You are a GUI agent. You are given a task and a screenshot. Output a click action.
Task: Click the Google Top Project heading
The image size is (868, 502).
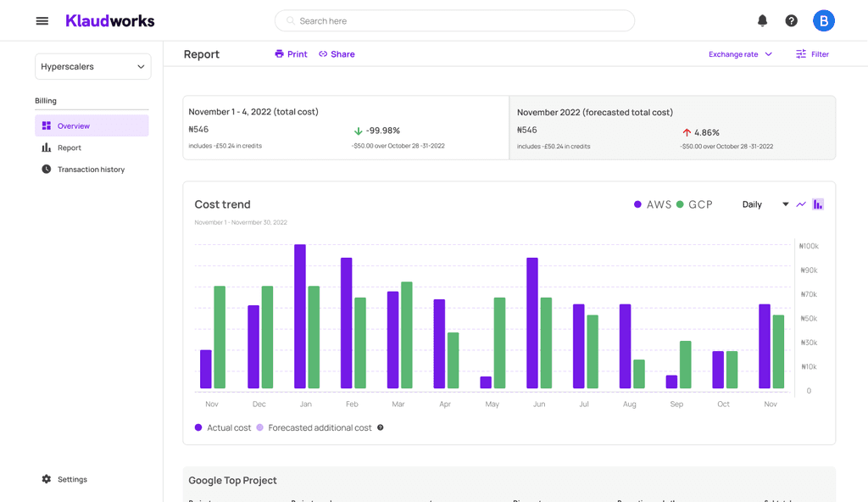tap(232, 481)
